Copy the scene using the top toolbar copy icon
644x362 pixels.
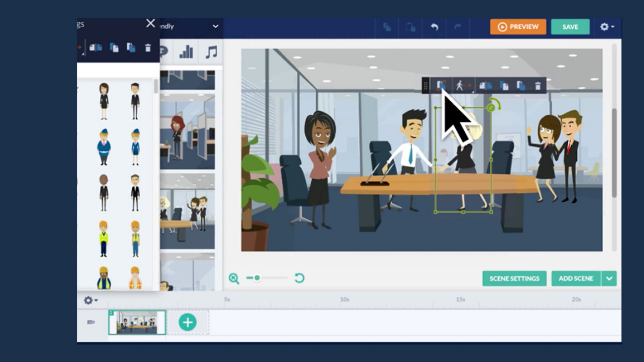point(387,27)
